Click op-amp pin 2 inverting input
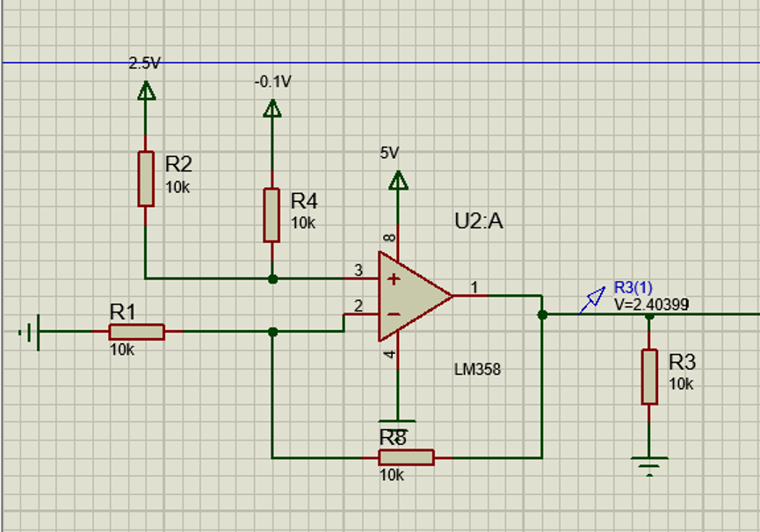 tap(361, 314)
